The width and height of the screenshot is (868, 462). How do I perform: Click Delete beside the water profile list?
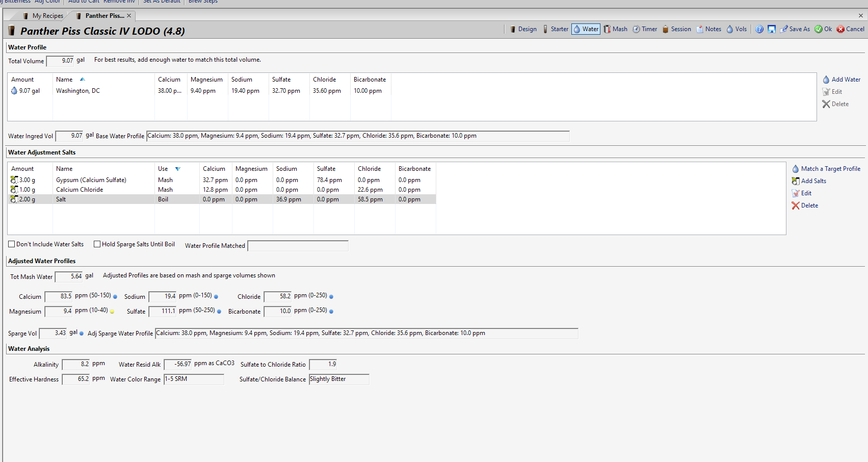click(835, 104)
